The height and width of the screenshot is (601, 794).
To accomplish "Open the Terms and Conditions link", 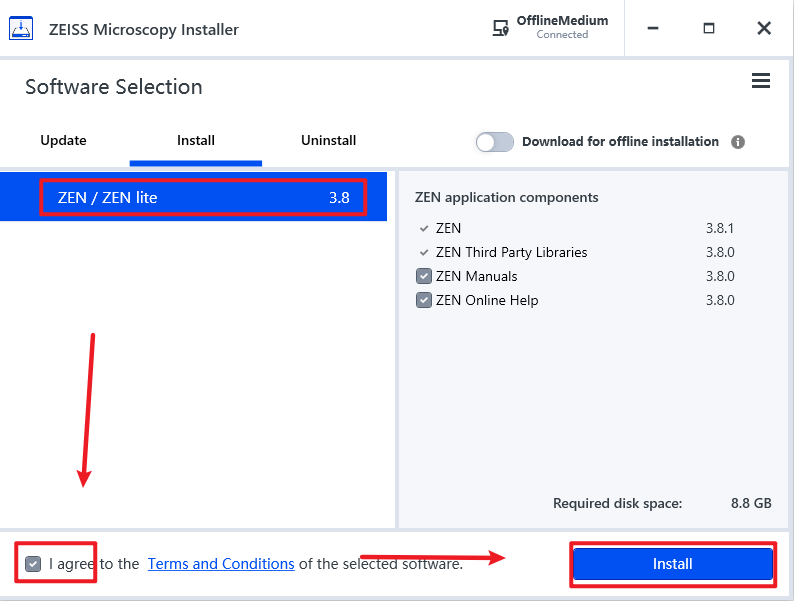I will tap(221, 564).
